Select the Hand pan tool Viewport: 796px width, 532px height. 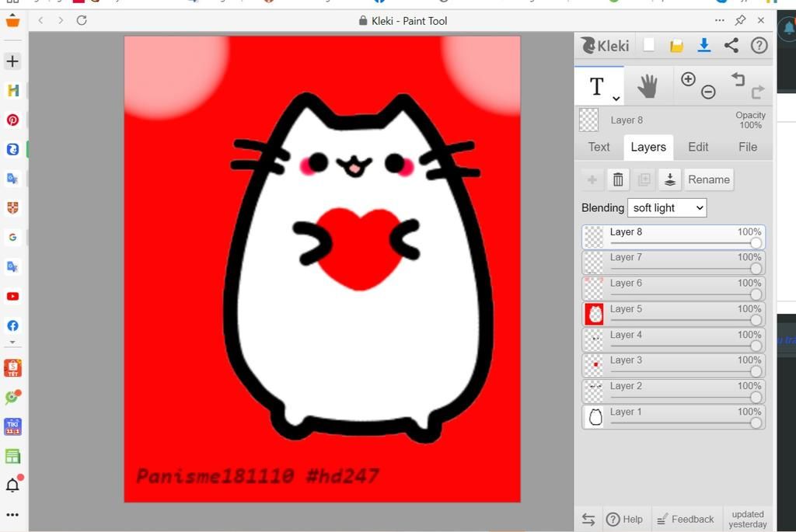(x=648, y=86)
